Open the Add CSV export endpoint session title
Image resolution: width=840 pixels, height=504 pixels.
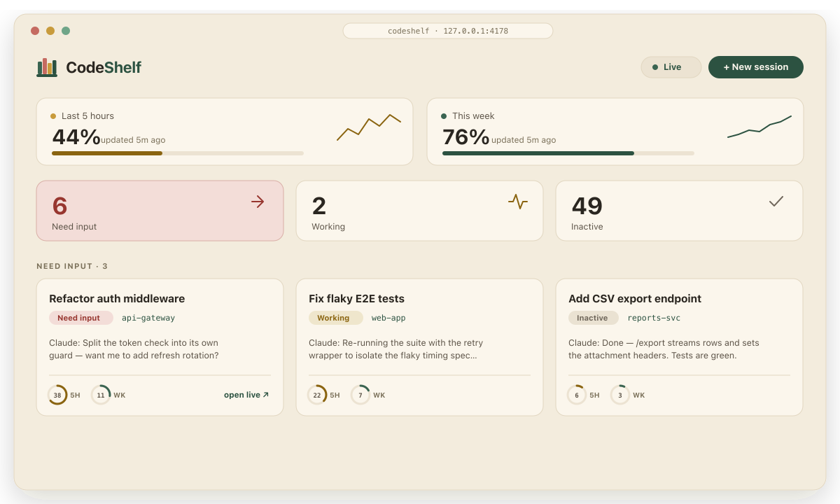[x=635, y=299]
